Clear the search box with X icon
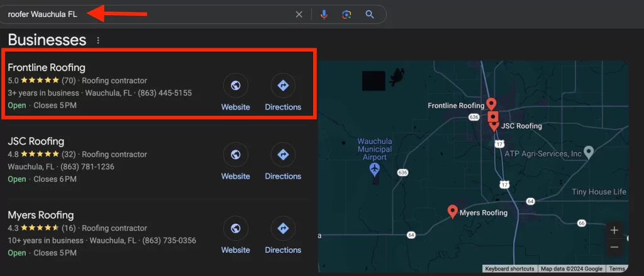The width and height of the screenshot is (644, 276). tap(299, 14)
